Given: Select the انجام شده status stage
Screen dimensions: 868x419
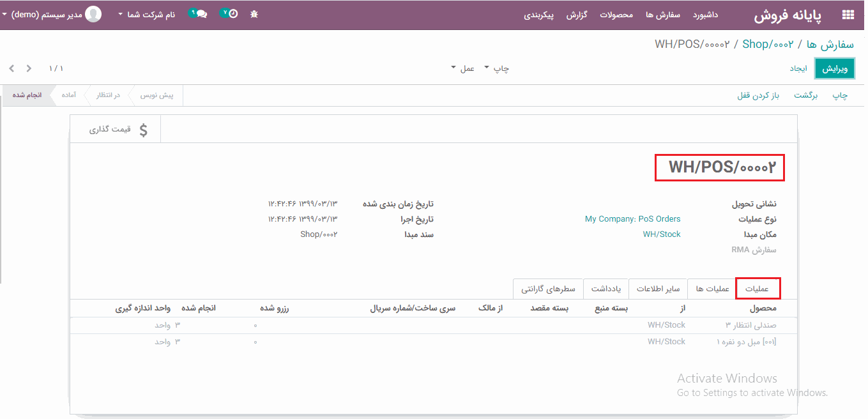Looking at the screenshot, I should 27,95.
